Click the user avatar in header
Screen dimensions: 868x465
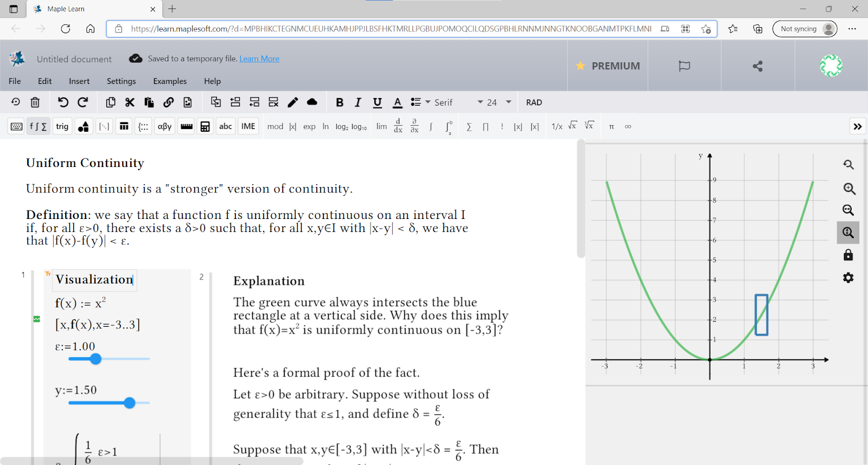831,66
